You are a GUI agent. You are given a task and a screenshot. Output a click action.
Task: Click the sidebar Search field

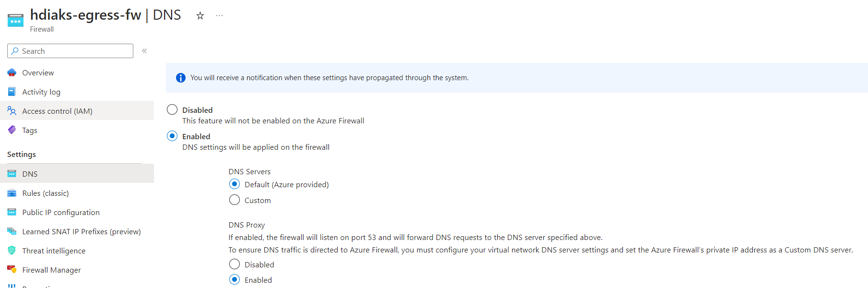click(70, 51)
